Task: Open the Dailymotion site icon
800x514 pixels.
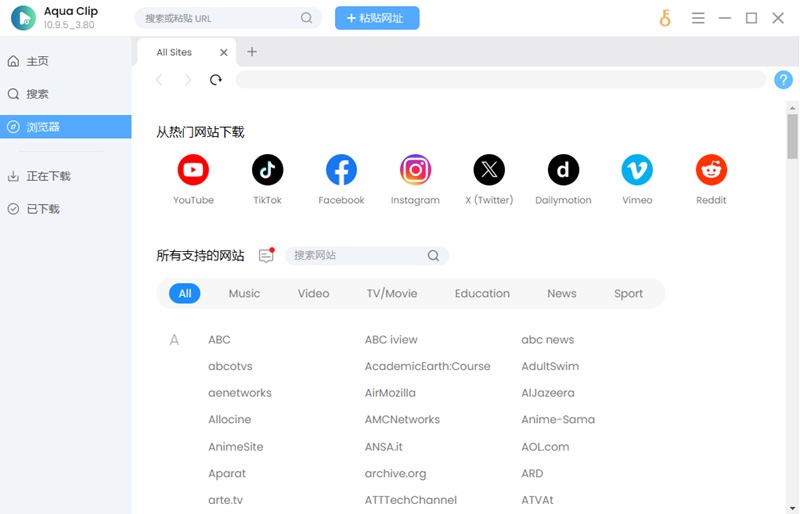Action: point(563,170)
